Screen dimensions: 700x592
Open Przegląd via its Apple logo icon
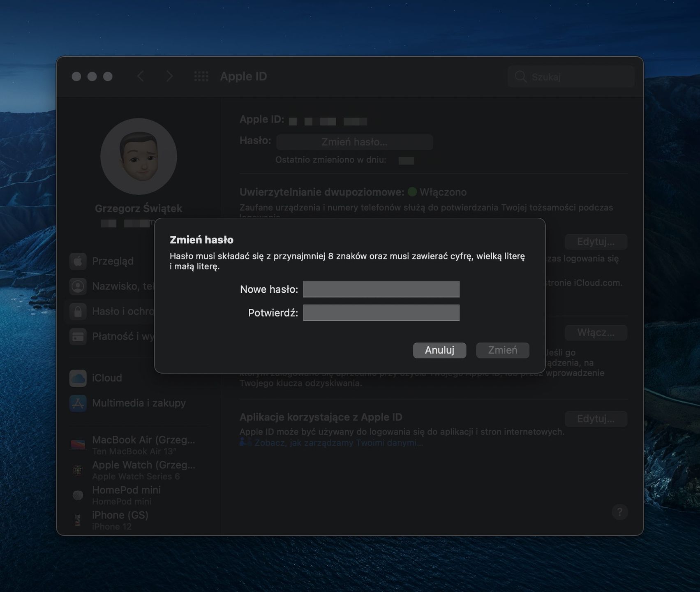78,261
